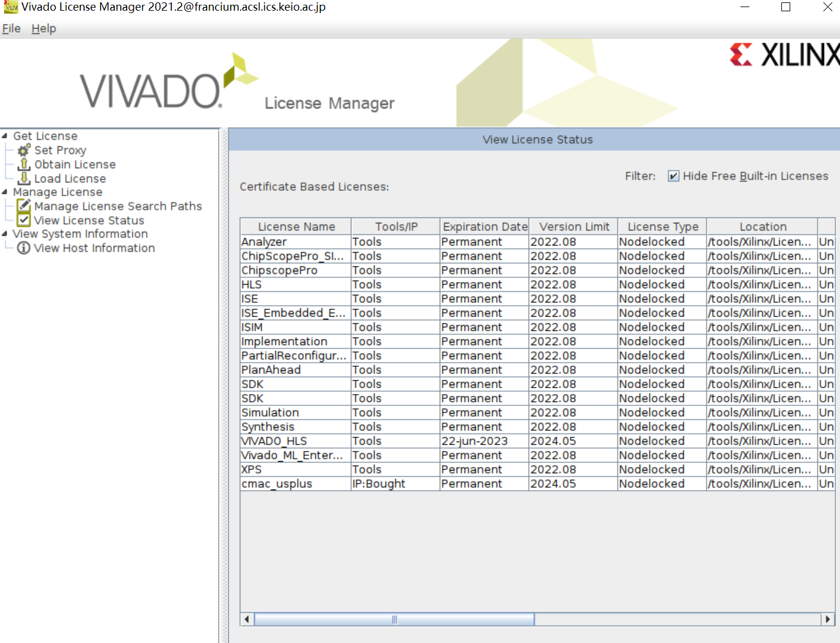
Task: Sort by the License Name column header
Action: tap(296, 226)
